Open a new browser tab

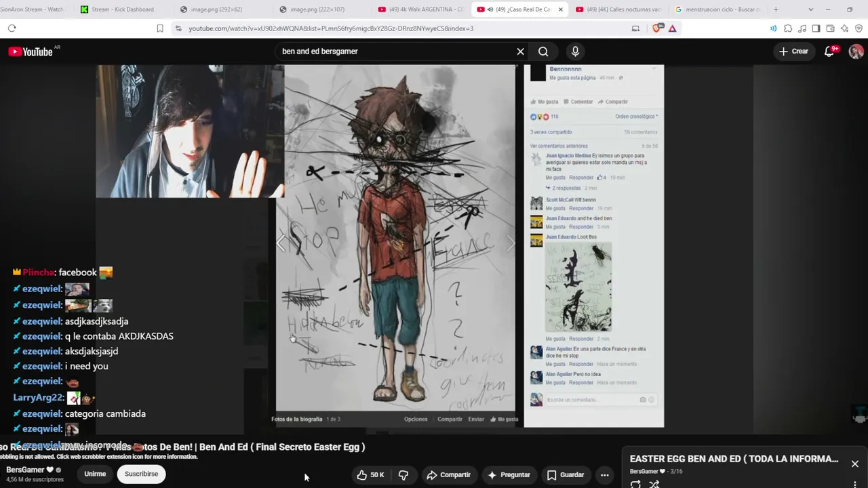coord(776,9)
